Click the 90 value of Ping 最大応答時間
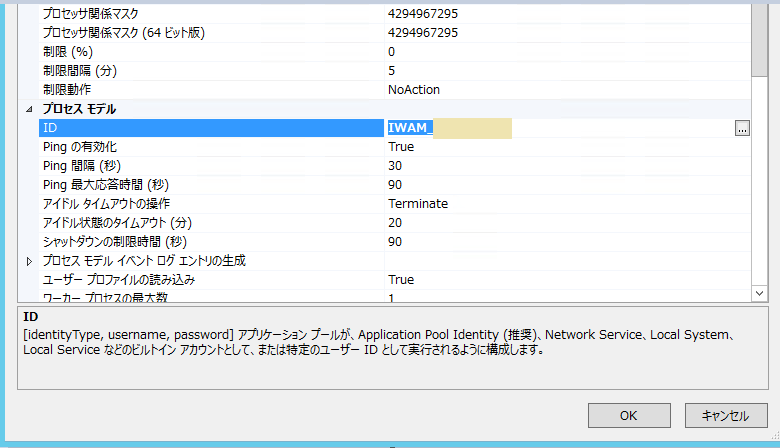The image size is (780, 448). 395,184
